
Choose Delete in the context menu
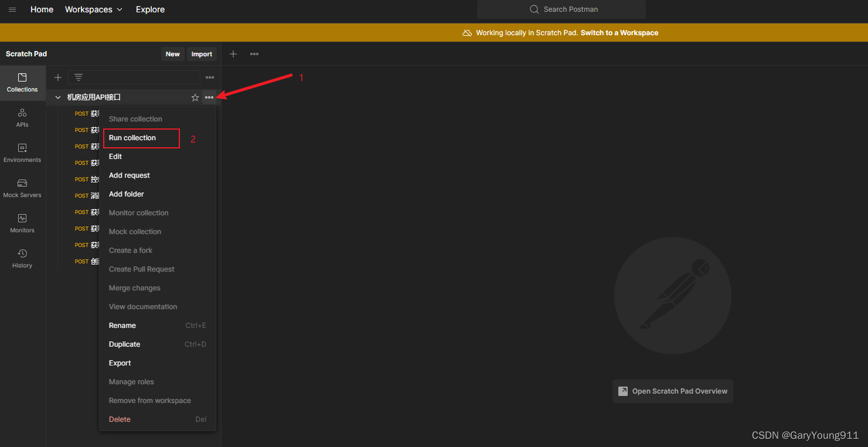click(158, 419)
